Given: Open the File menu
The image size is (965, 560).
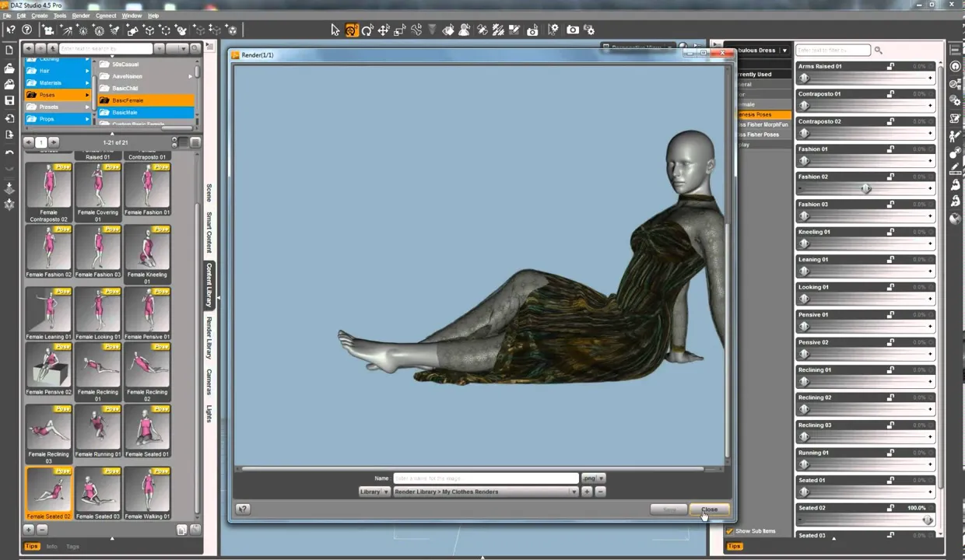Looking at the screenshot, I should [8, 16].
